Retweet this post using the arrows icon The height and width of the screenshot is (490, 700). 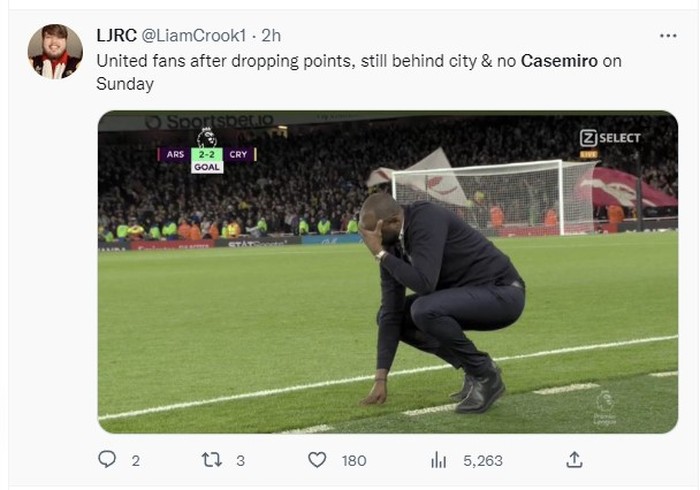[212, 460]
